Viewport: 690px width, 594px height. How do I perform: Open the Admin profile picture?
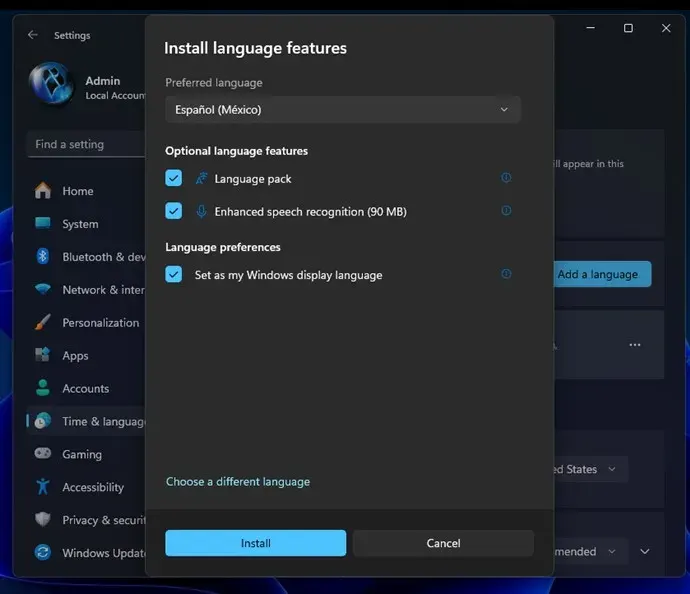pyautogui.click(x=51, y=84)
